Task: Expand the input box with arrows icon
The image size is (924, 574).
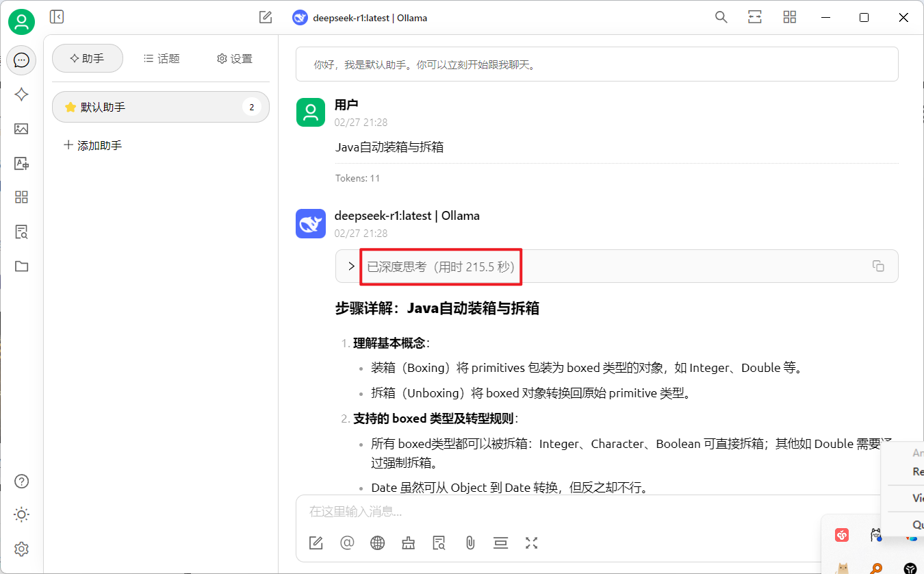Action: pos(532,543)
